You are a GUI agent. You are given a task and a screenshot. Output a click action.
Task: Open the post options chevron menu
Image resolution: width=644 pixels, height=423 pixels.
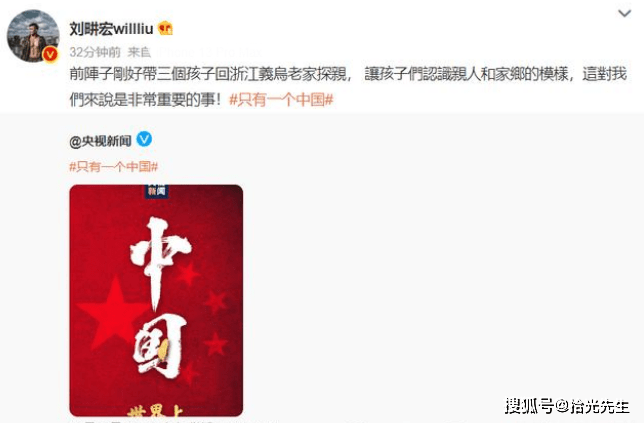click(x=624, y=14)
